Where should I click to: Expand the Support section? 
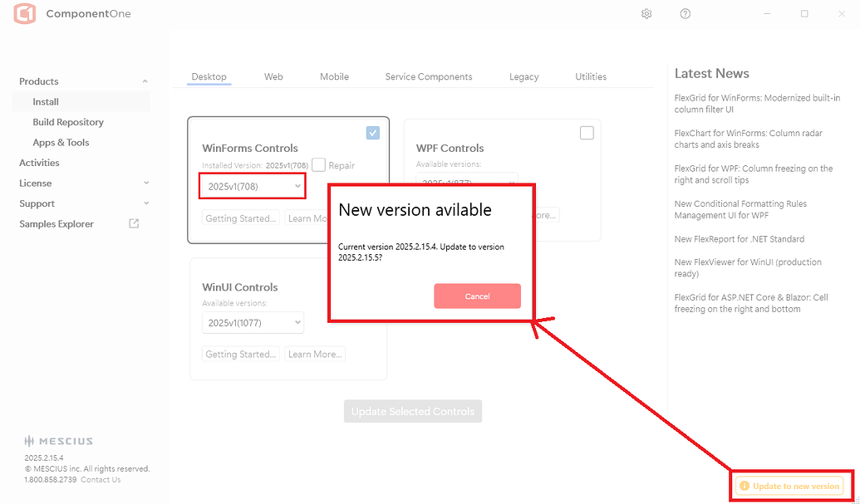[145, 203]
